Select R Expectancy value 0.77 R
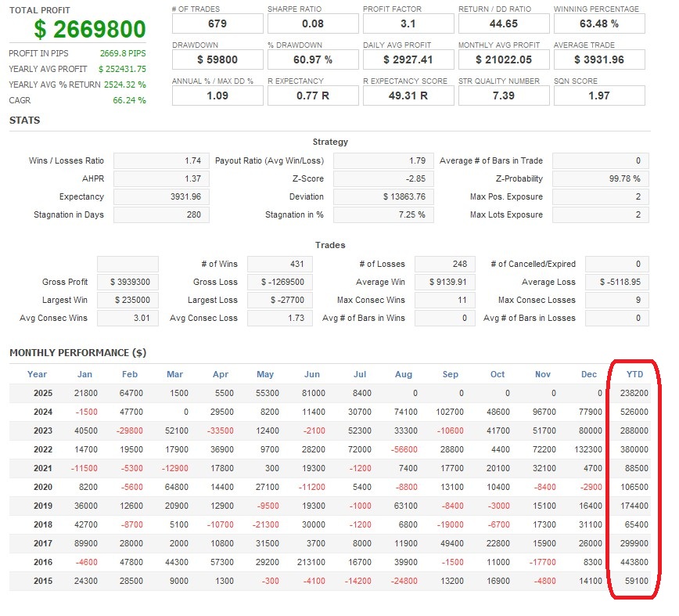Screen dimensions: 679x616 313,95
